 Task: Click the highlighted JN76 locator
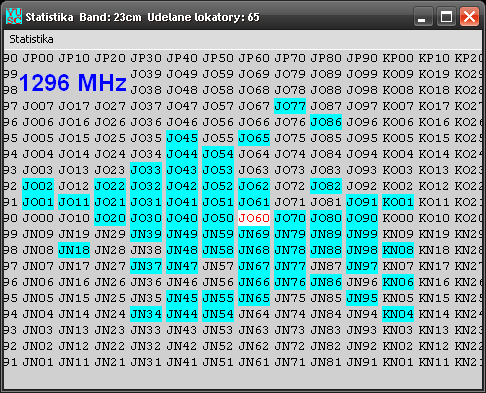coord(290,282)
